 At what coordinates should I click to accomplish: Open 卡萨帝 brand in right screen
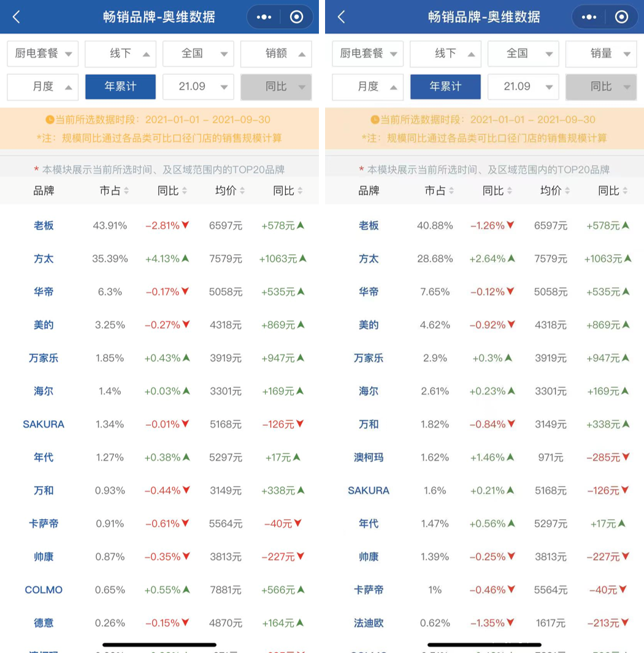click(x=369, y=590)
